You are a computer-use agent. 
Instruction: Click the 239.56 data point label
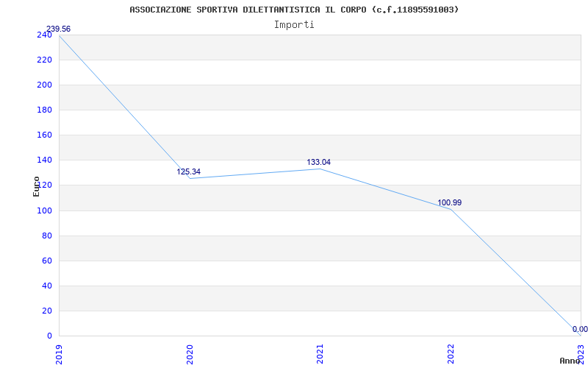pyautogui.click(x=58, y=29)
